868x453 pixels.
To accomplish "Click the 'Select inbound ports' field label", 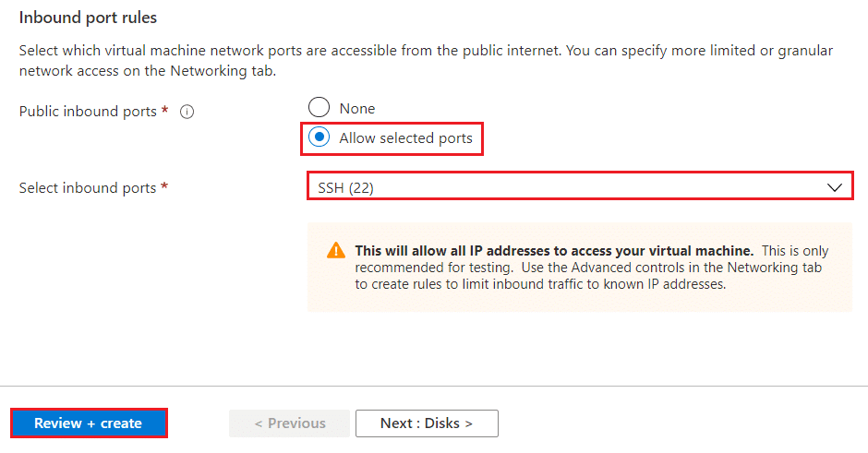I will (88, 188).
